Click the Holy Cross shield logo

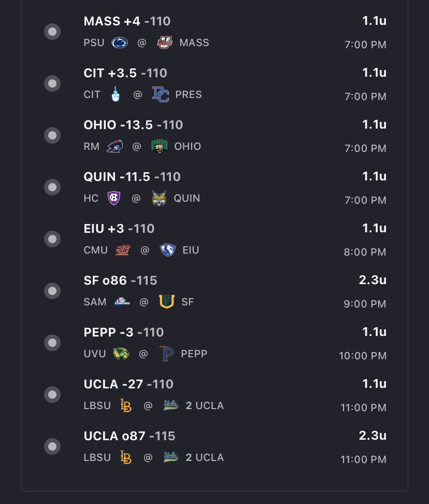coord(114,198)
